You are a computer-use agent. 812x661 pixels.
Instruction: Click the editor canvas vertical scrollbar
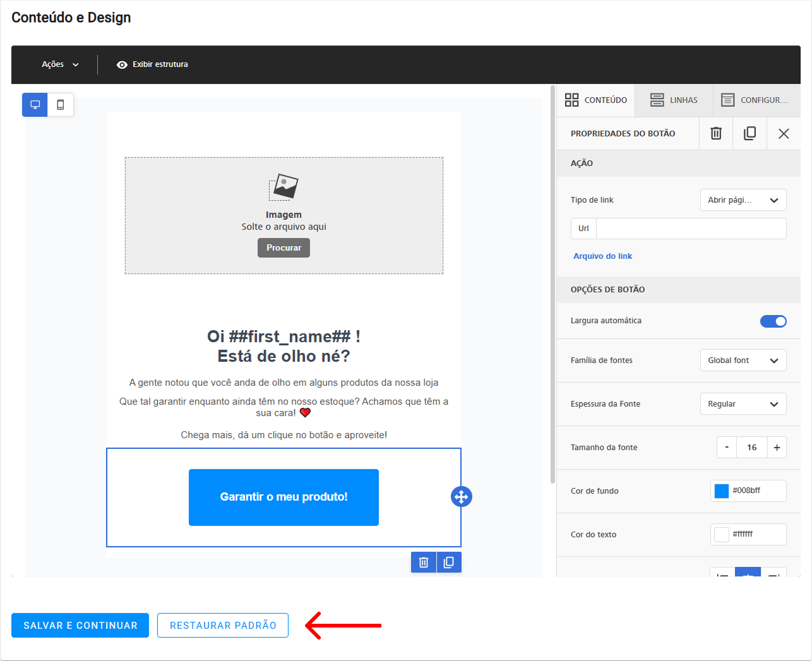tap(552, 284)
